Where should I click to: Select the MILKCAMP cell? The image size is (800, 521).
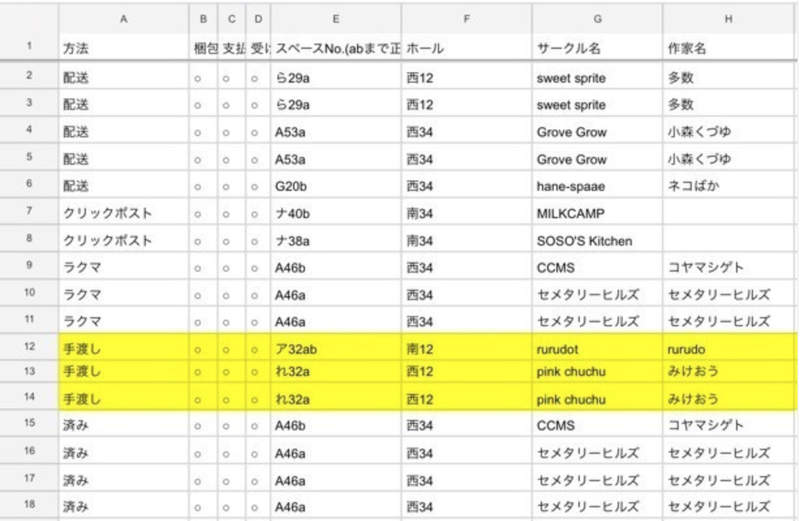pos(596,213)
